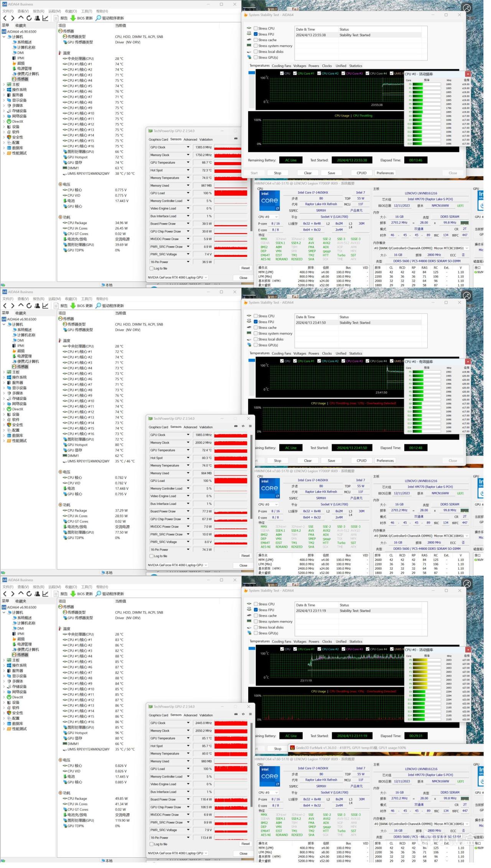
Task: Untick CPU Core #1 legend in the 23:41:50 test
Action: pyautogui.click(x=295, y=361)
